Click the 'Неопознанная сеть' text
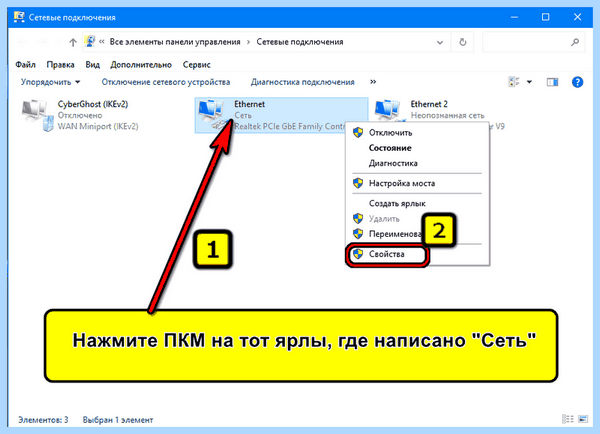This screenshot has width=600, height=434. [x=447, y=115]
